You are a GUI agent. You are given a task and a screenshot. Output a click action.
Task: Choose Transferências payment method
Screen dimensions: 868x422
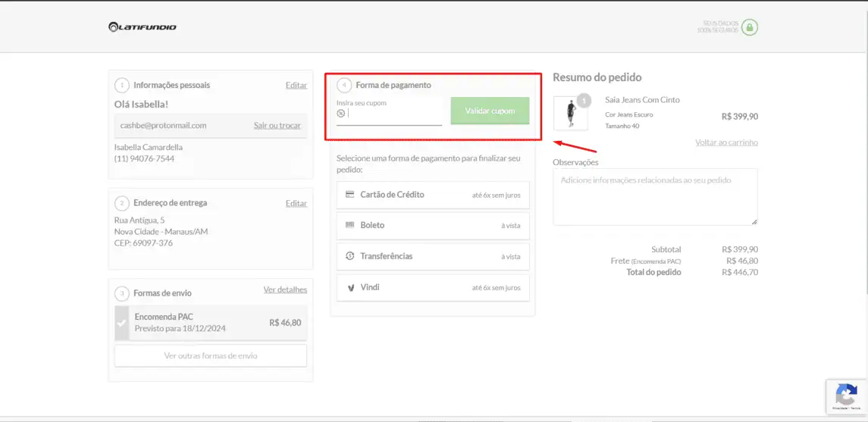coord(433,257)
